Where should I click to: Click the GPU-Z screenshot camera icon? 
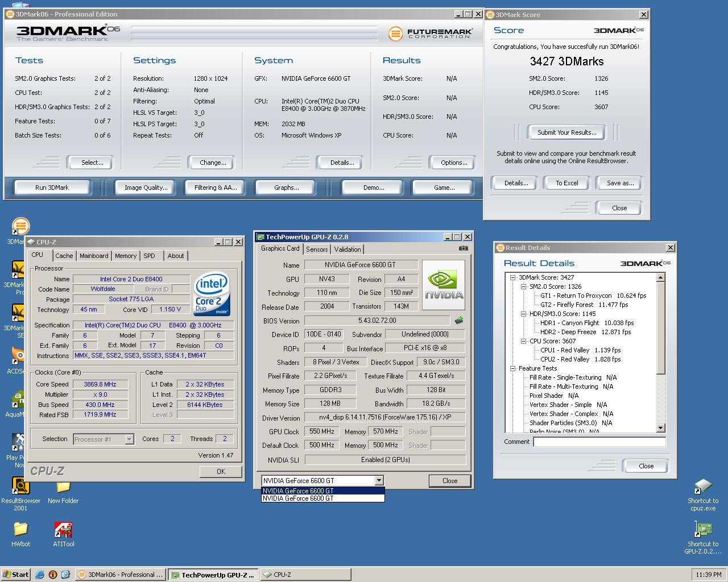pyautogui.click(x=464, y=248)
